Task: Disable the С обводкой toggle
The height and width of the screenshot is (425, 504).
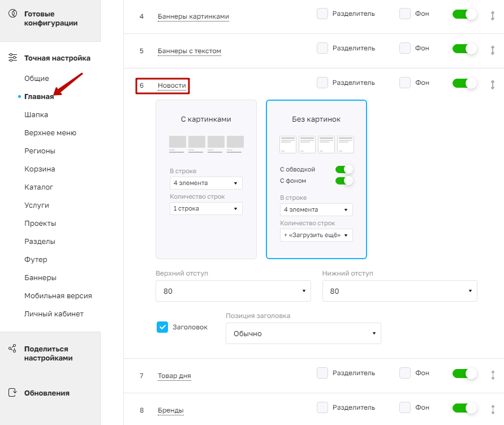Action: point(343,169)
